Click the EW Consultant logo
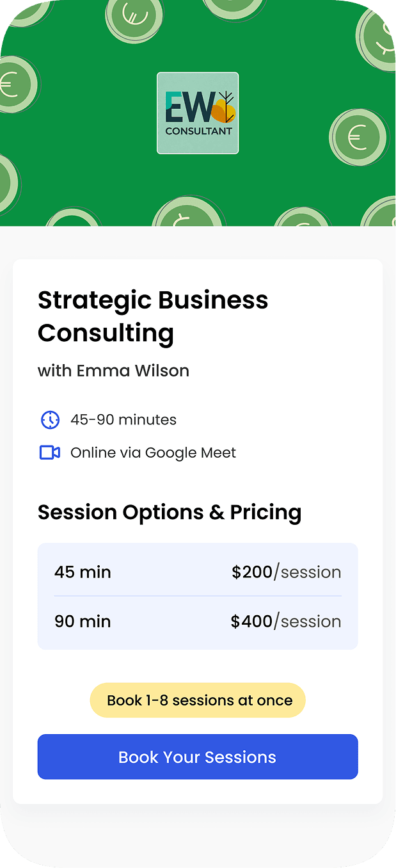This screenshot has width=396, height=868. [198, 113]
